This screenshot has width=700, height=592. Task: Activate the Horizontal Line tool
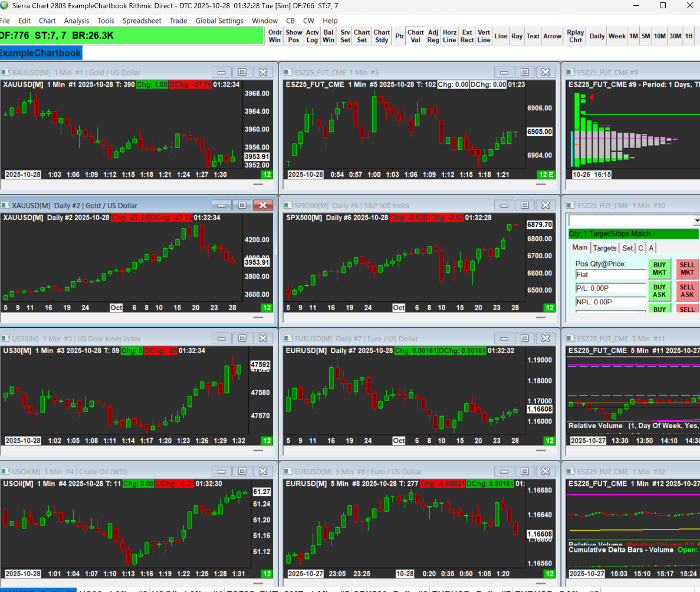coord(449,36)
